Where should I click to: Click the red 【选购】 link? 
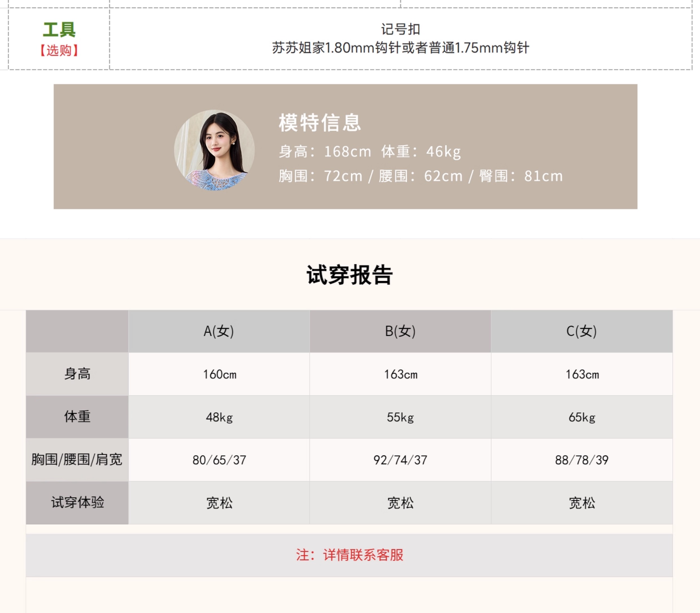coord(59,51)
